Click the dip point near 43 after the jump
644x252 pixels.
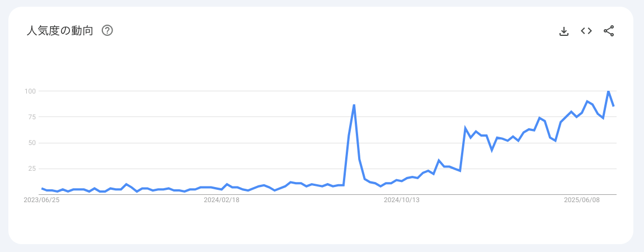click(492, 150)
